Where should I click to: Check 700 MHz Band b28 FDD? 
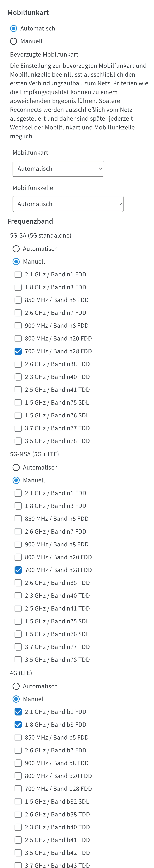coord(18,789)
